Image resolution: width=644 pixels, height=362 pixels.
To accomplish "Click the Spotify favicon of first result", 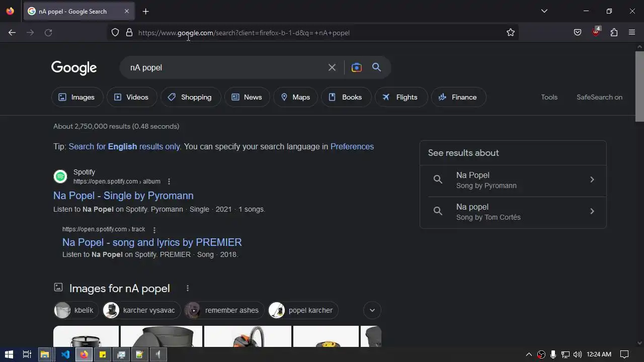I will coord(60,176).
